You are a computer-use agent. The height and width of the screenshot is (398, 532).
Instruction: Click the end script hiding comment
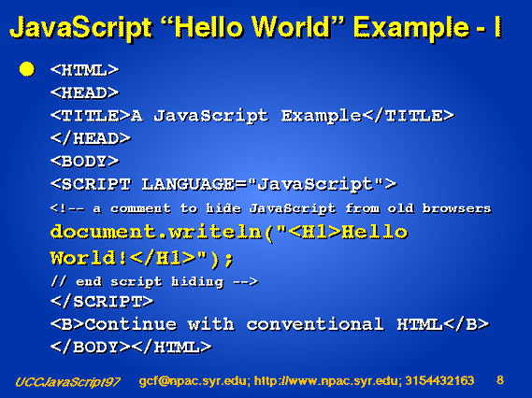click(x=154, y=281)
